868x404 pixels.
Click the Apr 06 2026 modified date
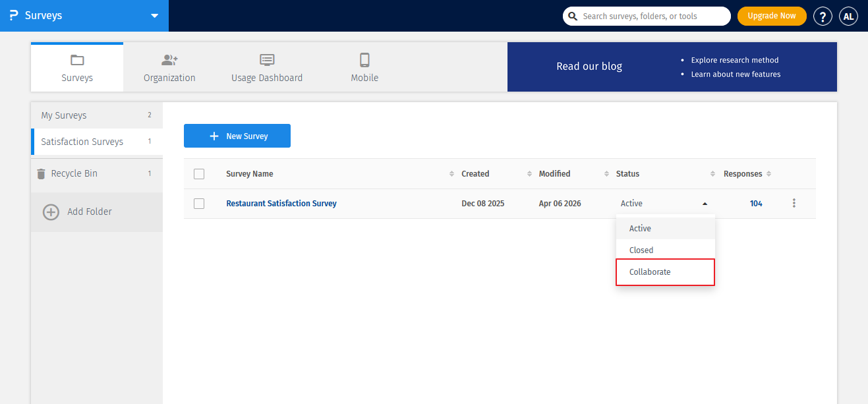pos(560,204)
